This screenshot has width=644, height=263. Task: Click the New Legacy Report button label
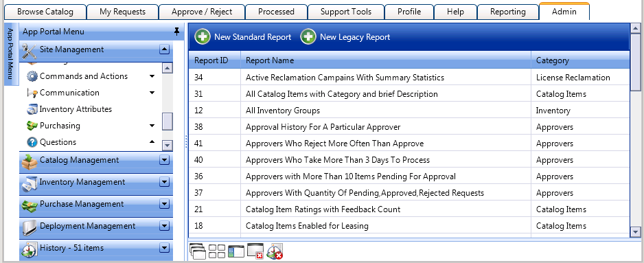[x=355, y=37]
